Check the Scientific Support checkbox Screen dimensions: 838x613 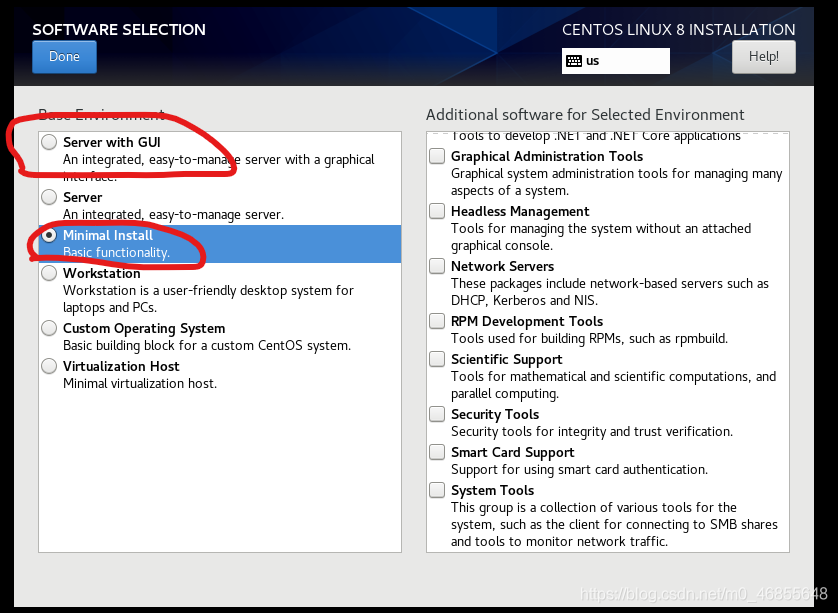click(437, 359)
